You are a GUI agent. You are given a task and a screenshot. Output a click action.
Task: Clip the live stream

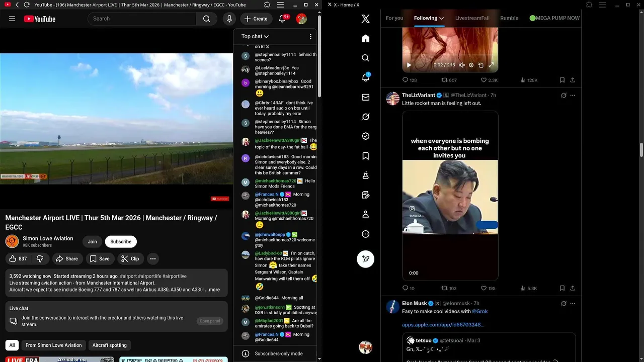130,258
